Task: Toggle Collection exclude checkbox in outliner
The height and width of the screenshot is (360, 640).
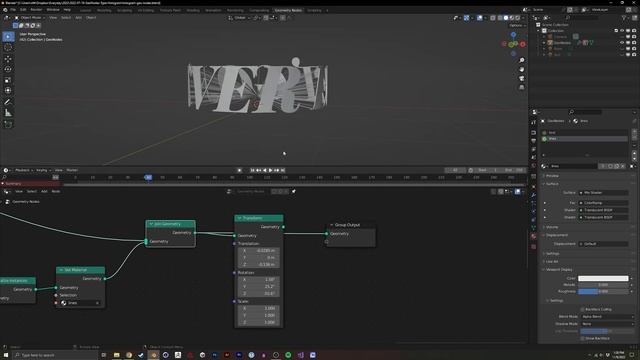Action: tap(616, 31)
